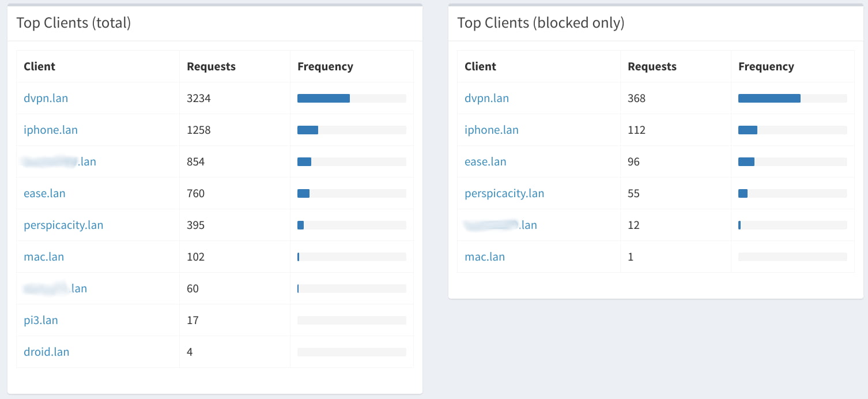Open ease.lan with 96 blocked requests
This screenshot has height=399, width=868.
[x=485, y=161]
